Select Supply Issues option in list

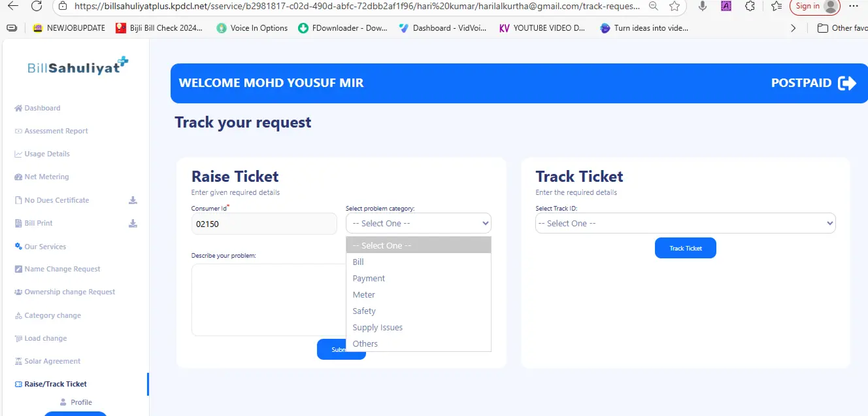tap(378, 327)
